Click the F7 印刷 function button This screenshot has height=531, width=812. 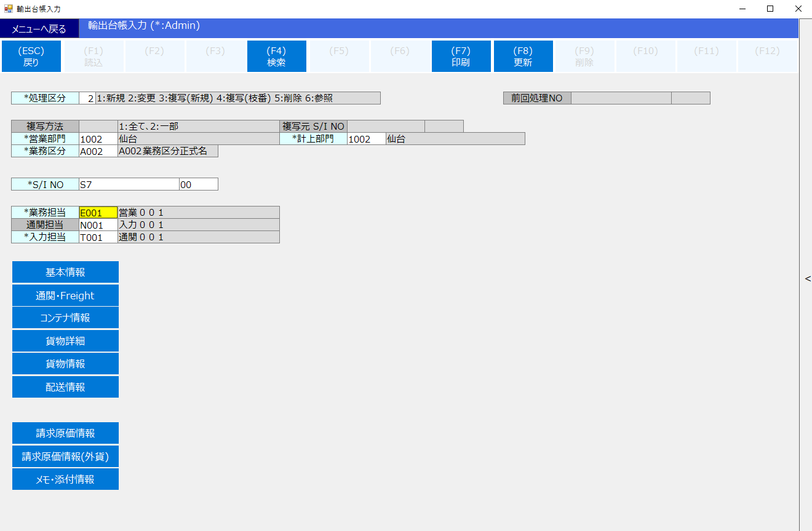pyautogui.click(x=461, y=57)
